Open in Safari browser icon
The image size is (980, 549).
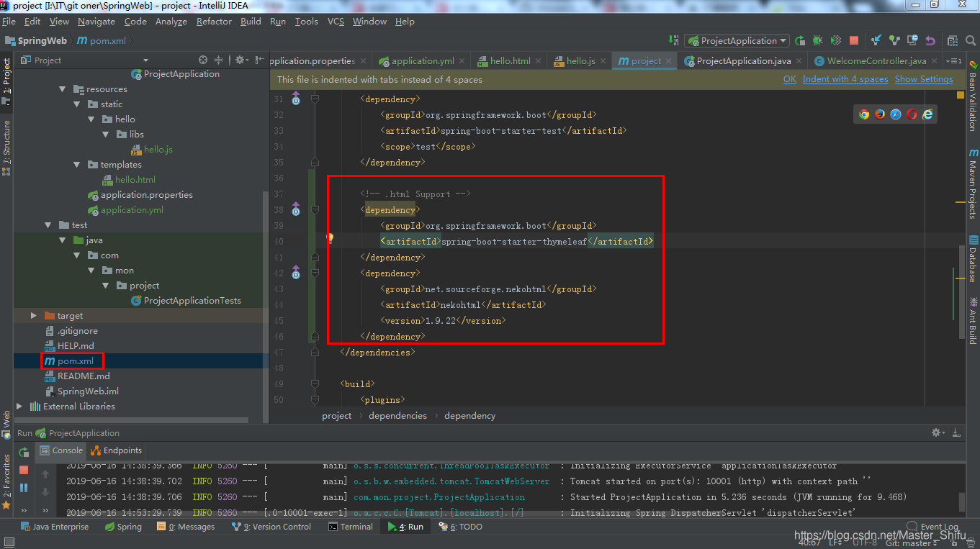896,114
